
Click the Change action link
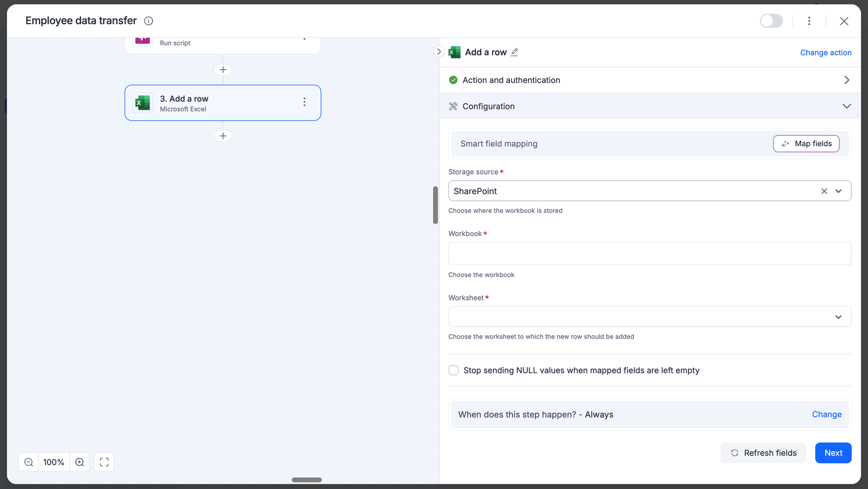click(826, 52)
